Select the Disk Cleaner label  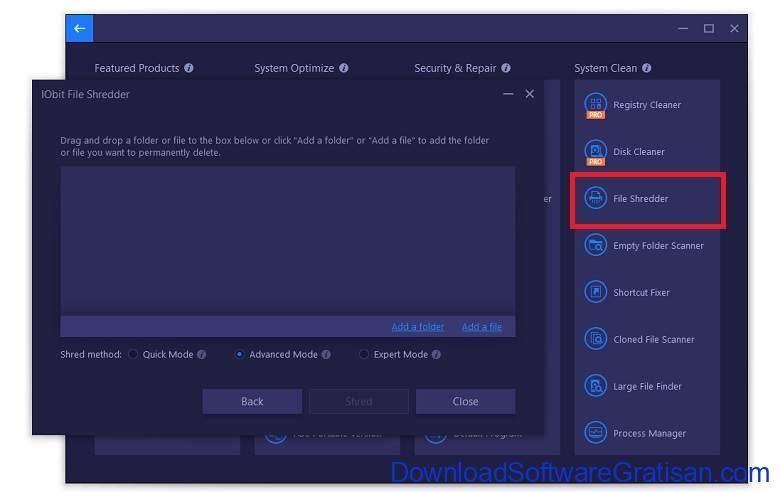click(639, 152)
